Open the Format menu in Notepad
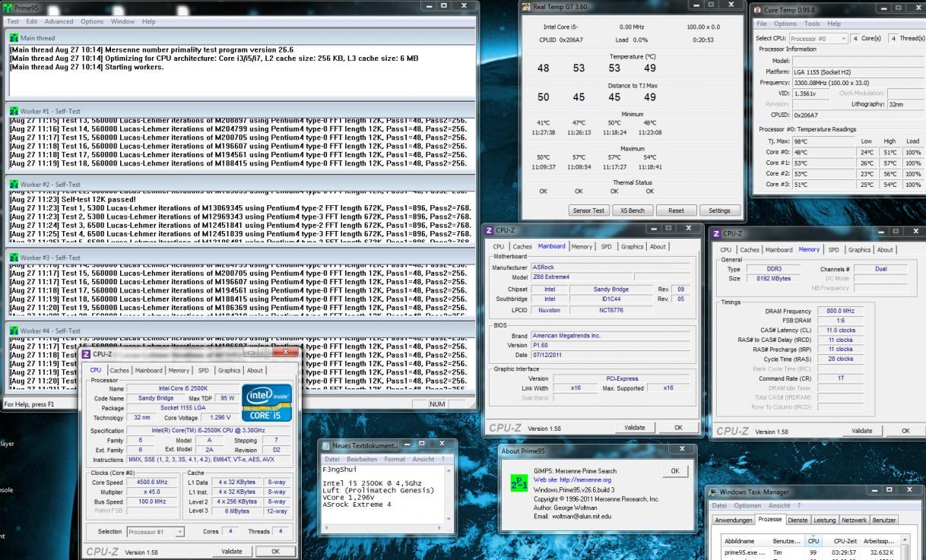The width and height of the screenshot is (926, 560). point(396,459)
